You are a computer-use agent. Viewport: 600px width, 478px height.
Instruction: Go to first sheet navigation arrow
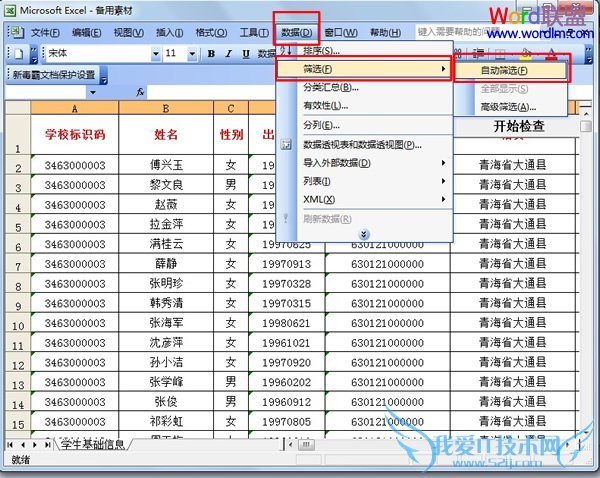click(10, 445)
